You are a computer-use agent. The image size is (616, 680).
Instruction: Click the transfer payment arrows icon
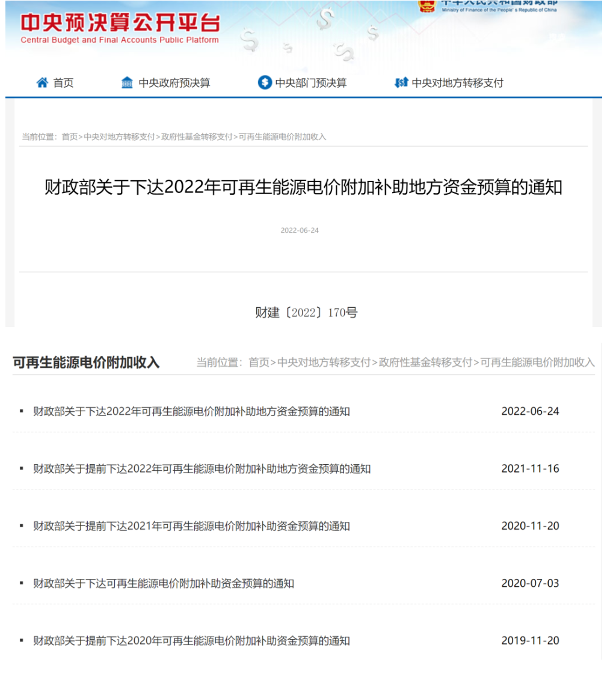pyautogui.click(x=401, y=83)
